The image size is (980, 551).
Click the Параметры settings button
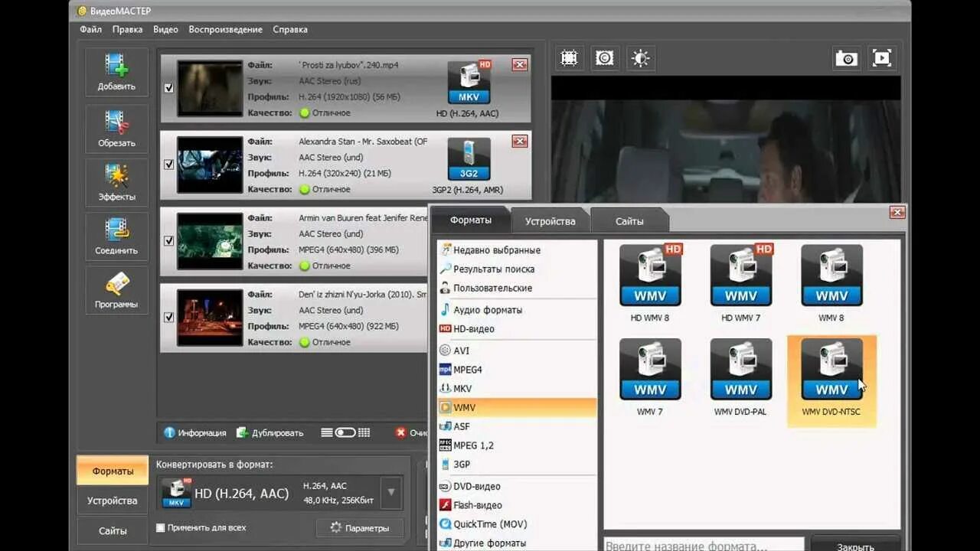pos(359,528)
